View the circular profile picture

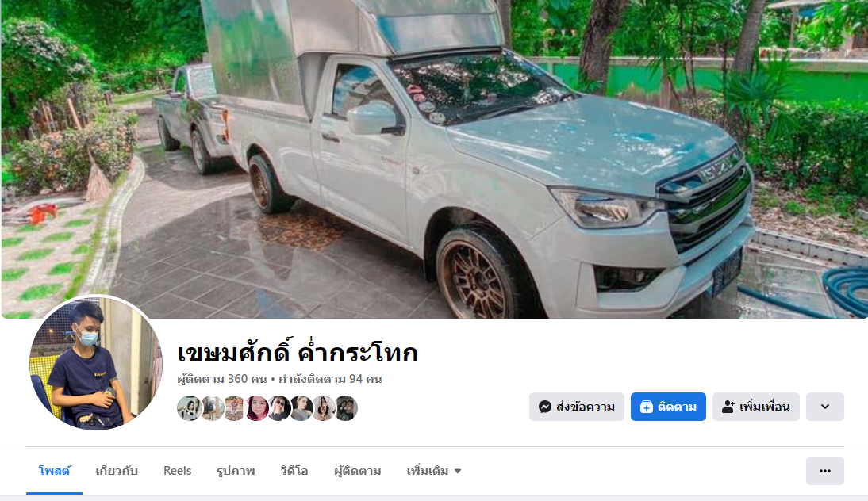(95, 363)
